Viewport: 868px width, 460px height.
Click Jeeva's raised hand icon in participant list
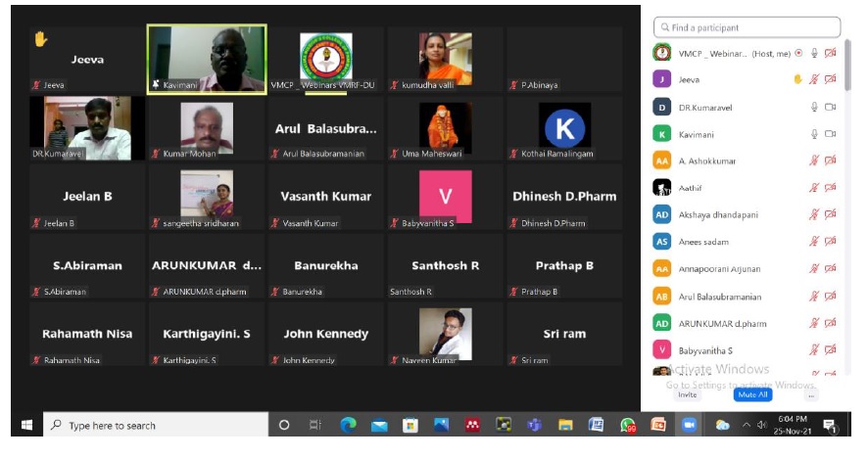797,79
